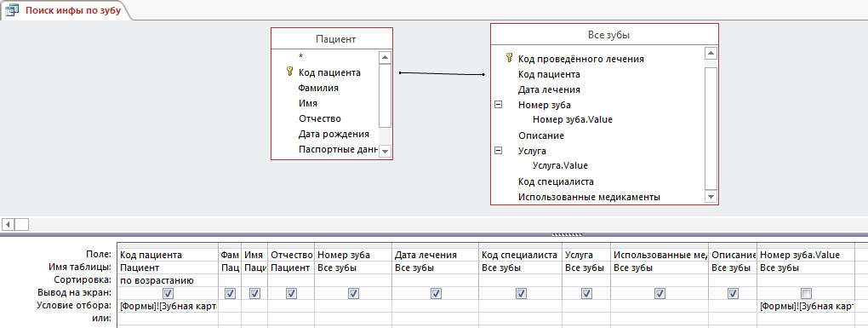Screen dimensions: 868x328
Task: Uncheck Вывод на экран for Дата лечения column
Action: tap(436, 293)
